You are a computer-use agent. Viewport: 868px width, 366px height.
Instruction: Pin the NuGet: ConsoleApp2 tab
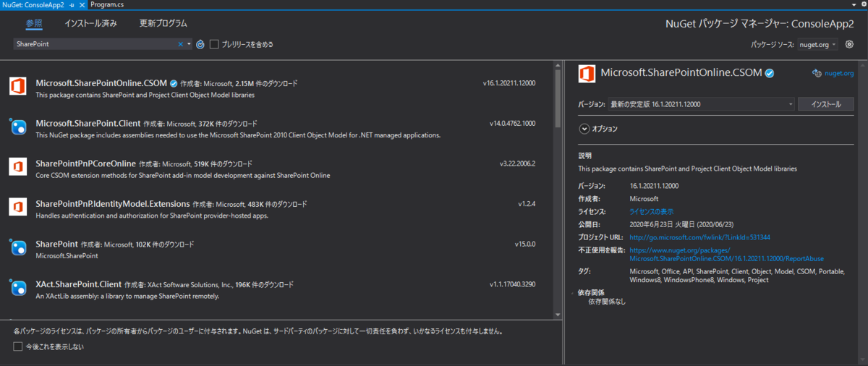click(70, 4)
